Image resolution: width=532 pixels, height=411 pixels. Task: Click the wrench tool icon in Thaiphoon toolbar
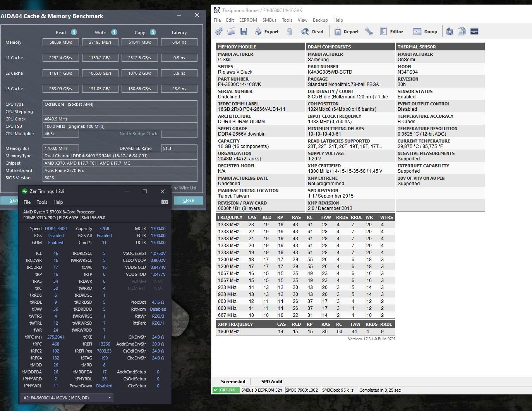click(369, 32)
